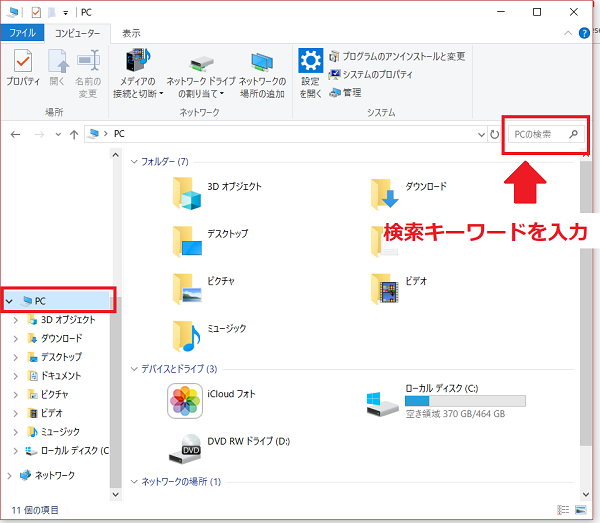600x523 pixels.
Task: Click the Properties (プロパティ) ribbon icon
Action: tap(23, 61)
